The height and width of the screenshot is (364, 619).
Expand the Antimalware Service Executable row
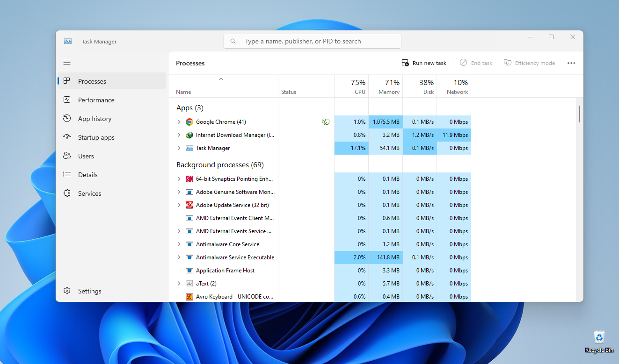click(x=179, y=257)
